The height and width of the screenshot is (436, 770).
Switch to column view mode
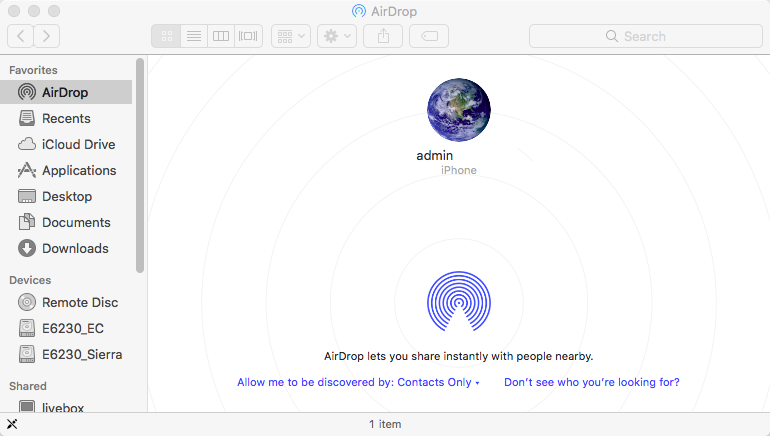coord(221,36)
